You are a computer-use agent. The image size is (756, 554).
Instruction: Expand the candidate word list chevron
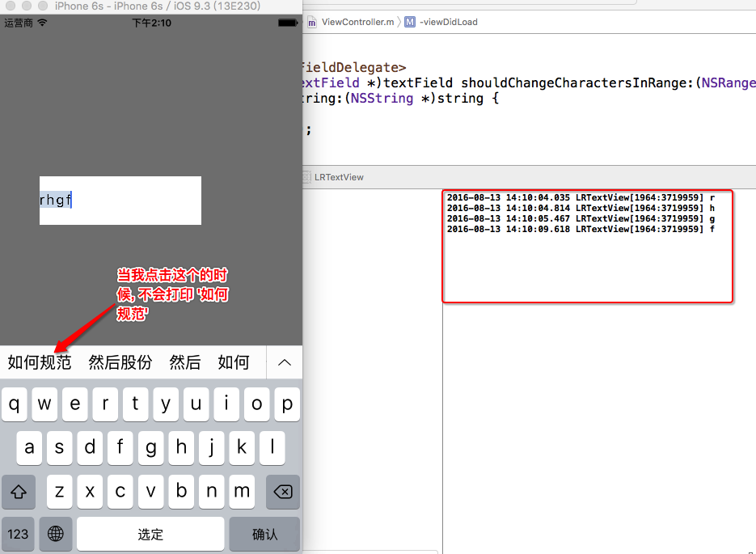click(285, 362)
